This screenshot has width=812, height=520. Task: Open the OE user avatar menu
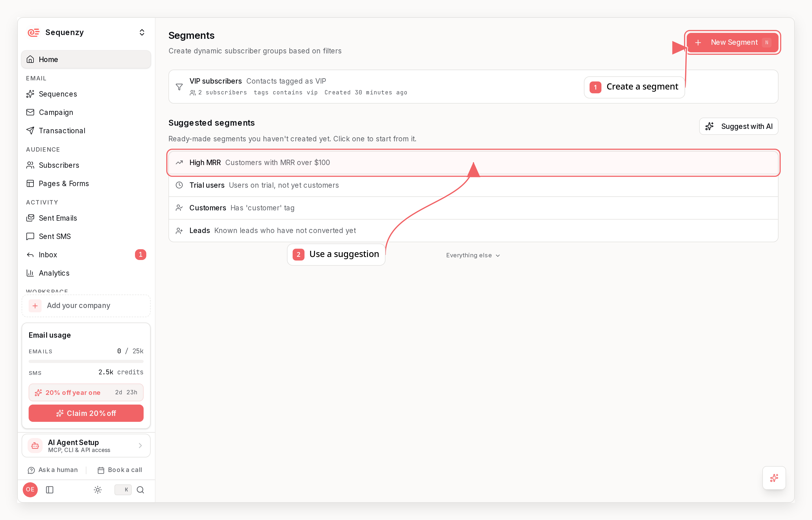pyautogui.click(x=31, y=490)
